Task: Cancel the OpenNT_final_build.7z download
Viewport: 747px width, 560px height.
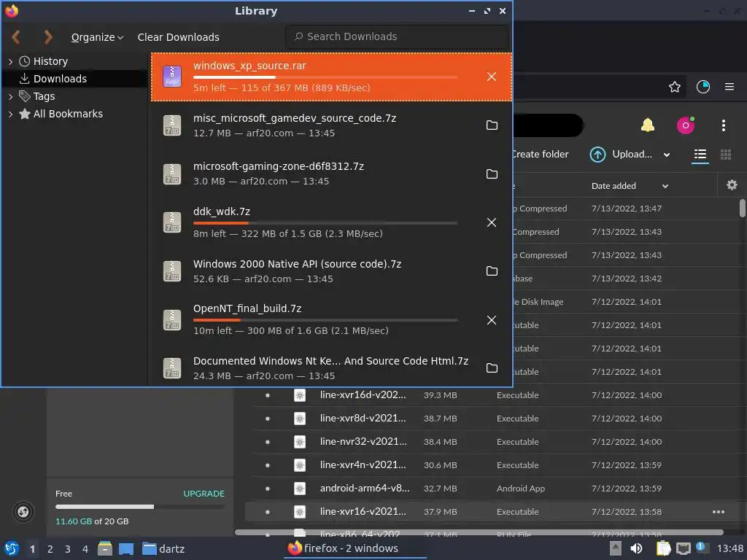Action: click(492, 320)
